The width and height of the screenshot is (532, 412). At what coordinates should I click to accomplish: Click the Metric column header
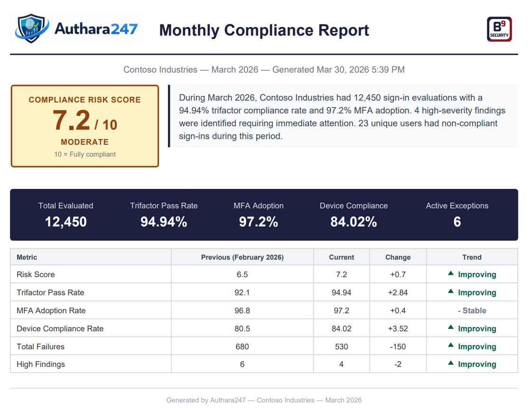pos(27,257)
